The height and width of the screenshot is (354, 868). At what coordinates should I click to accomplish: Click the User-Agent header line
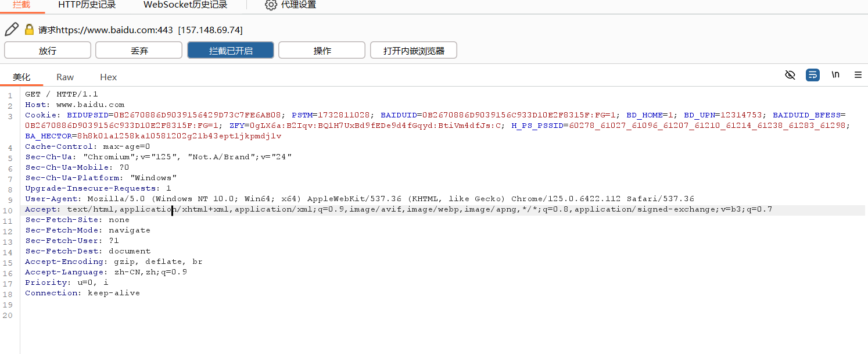[360, 199]
